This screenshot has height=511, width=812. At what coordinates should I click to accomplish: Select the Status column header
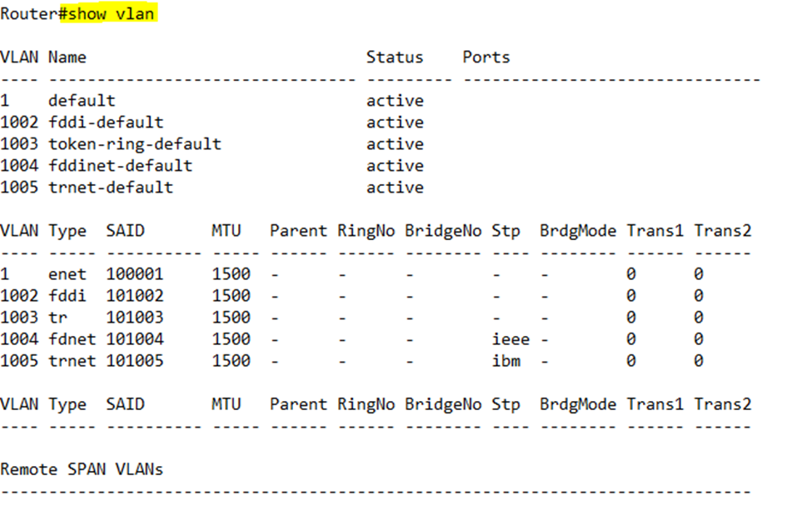pyautogui.click(x=395, y=57)
